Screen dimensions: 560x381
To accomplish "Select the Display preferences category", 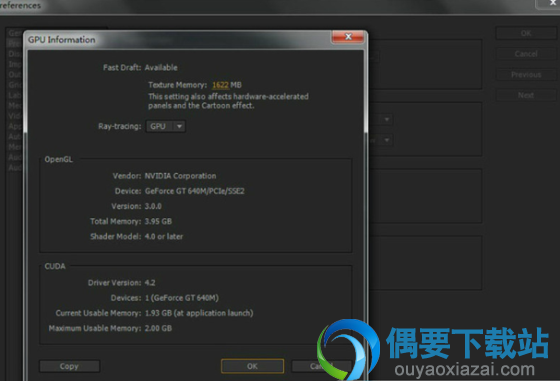I will tap(15, 54).
